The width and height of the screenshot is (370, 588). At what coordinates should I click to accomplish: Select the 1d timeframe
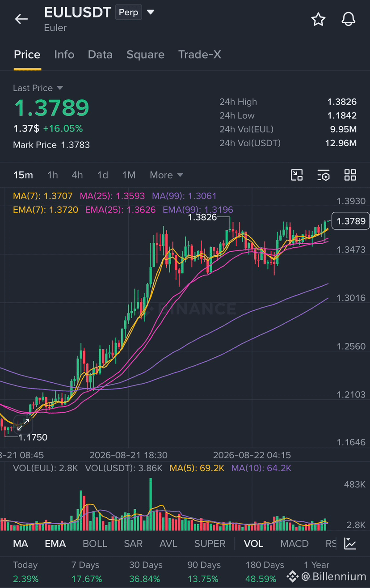(x=103, y=175)
